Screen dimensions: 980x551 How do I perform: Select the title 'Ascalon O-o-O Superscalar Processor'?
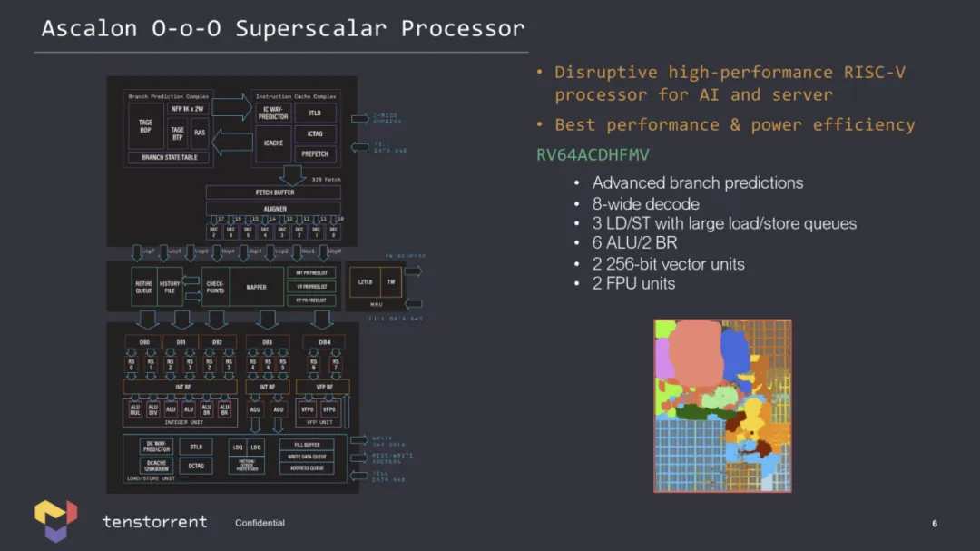(x=283, y=28)
